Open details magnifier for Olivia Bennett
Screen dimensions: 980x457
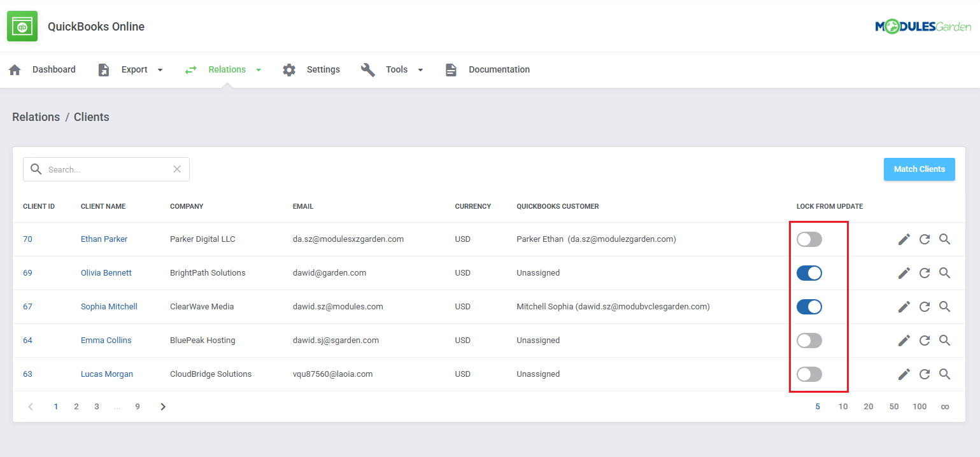tap(945, 273)
